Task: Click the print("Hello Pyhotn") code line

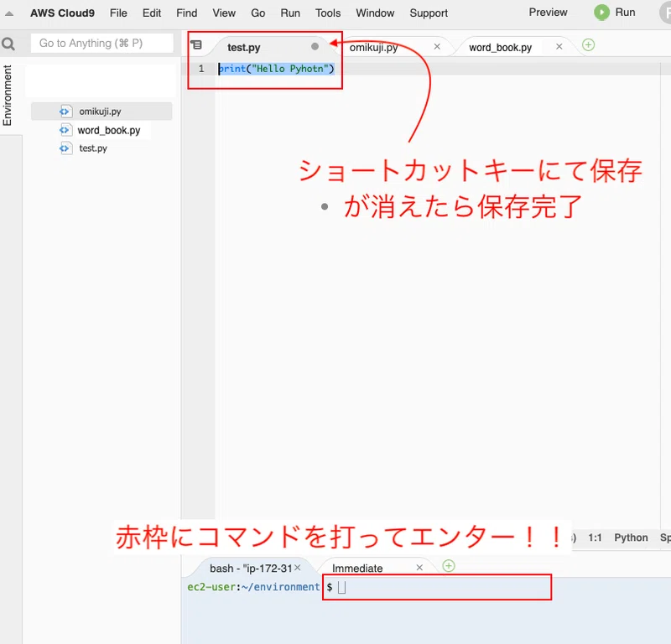Action: [x=276, y=69]
